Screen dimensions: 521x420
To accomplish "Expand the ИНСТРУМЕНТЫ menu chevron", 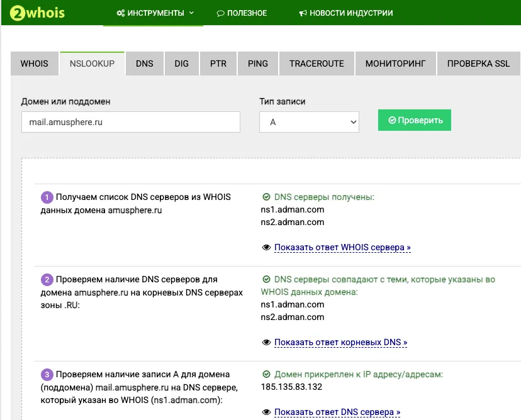I will 191,13.
